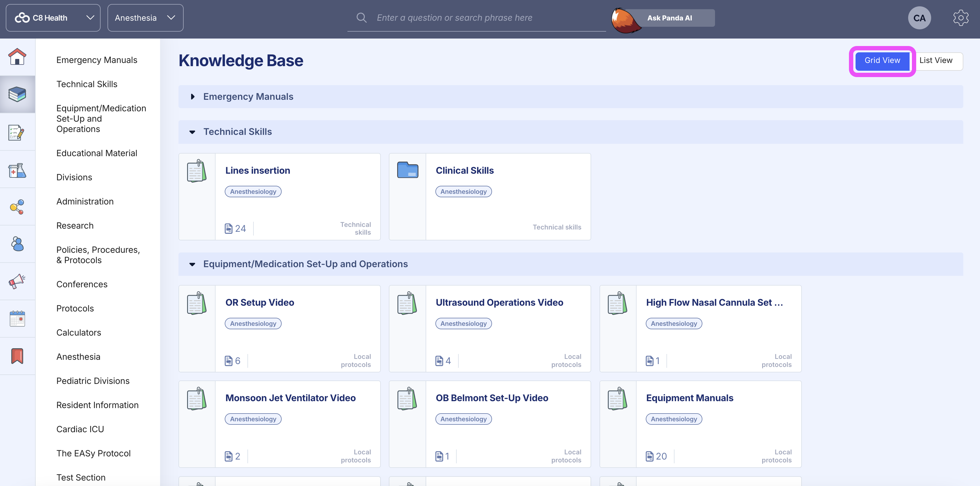980x486 pixels.
Task: Open the Lines insertion card title
Action: tap(258, 171)
